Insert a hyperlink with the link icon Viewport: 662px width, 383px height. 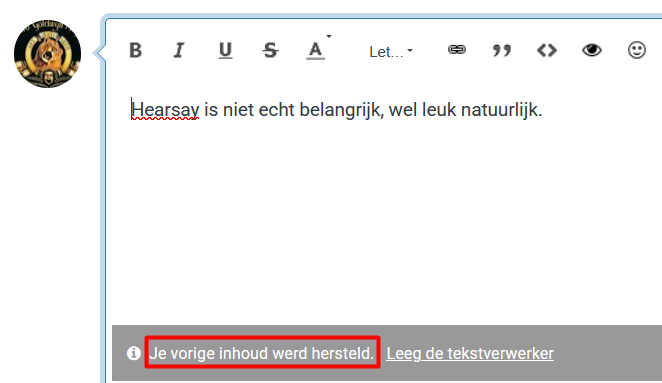[457, 50]
